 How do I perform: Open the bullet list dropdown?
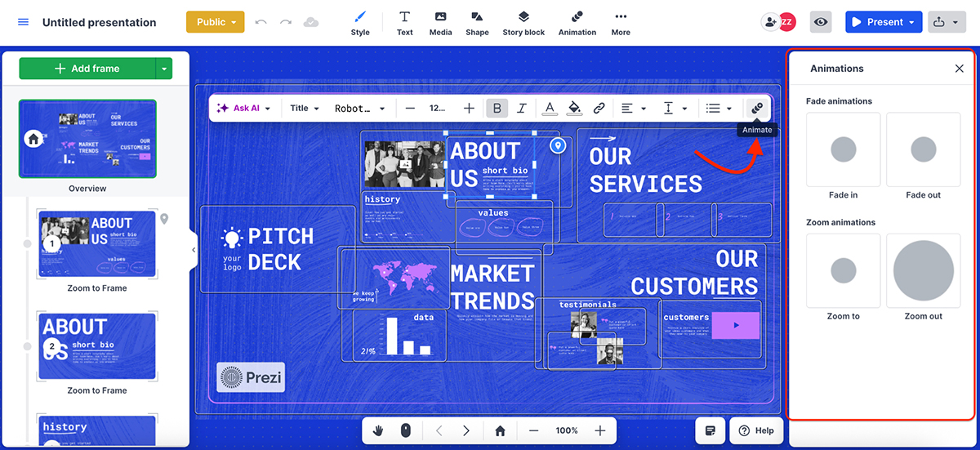pyautogui.click(x=719, y=108)
